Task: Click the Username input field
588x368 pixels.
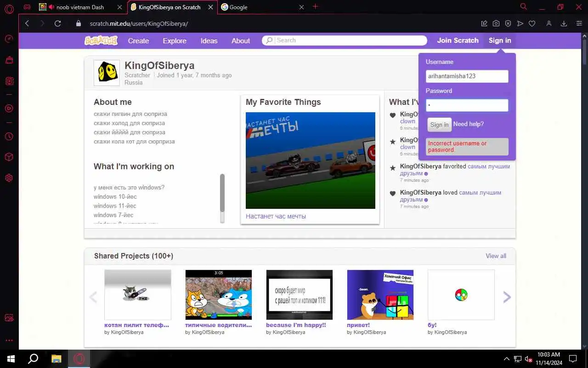Action: coord(467,76)
